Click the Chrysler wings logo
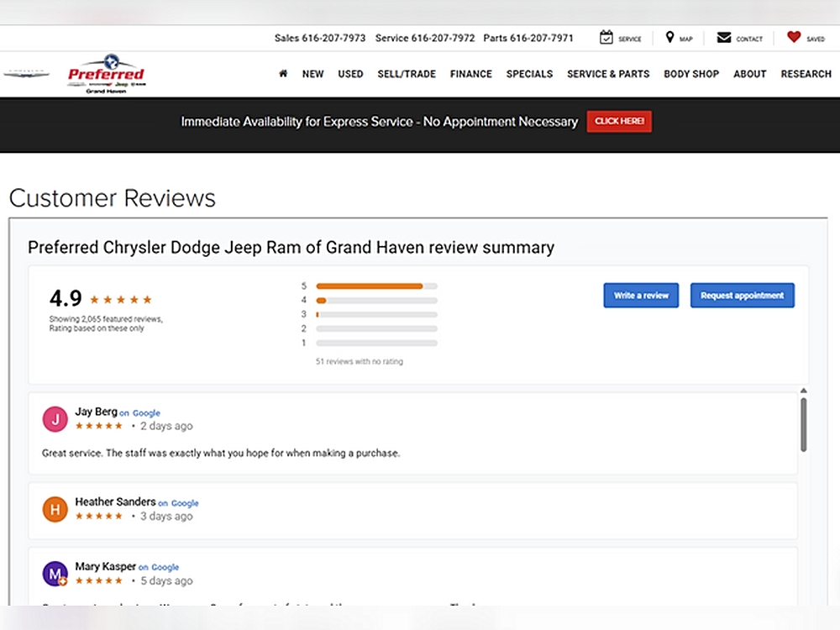The height and width of the screenshot is (630, 840). pos(26,74)
